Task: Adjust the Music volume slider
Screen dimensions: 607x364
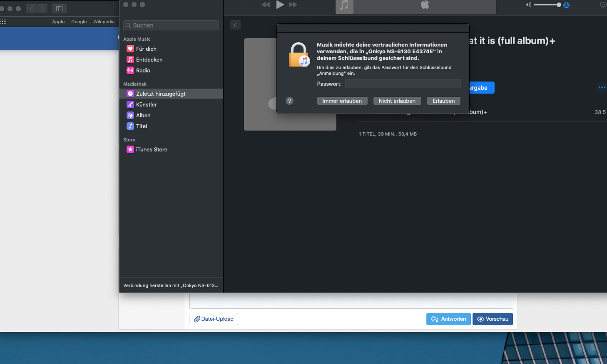Action: 547,5
